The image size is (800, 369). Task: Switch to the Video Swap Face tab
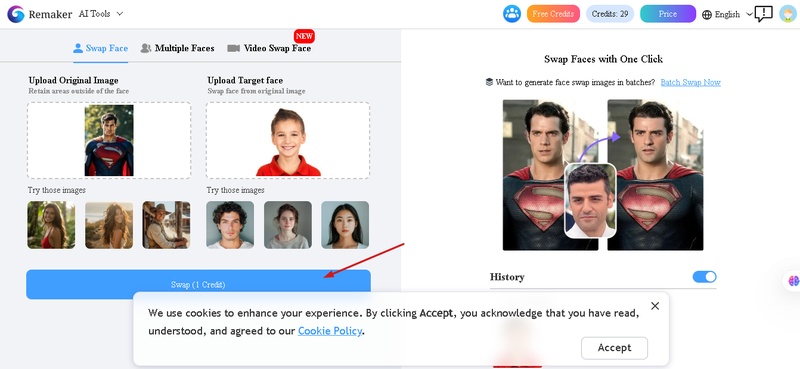[269, 48]
